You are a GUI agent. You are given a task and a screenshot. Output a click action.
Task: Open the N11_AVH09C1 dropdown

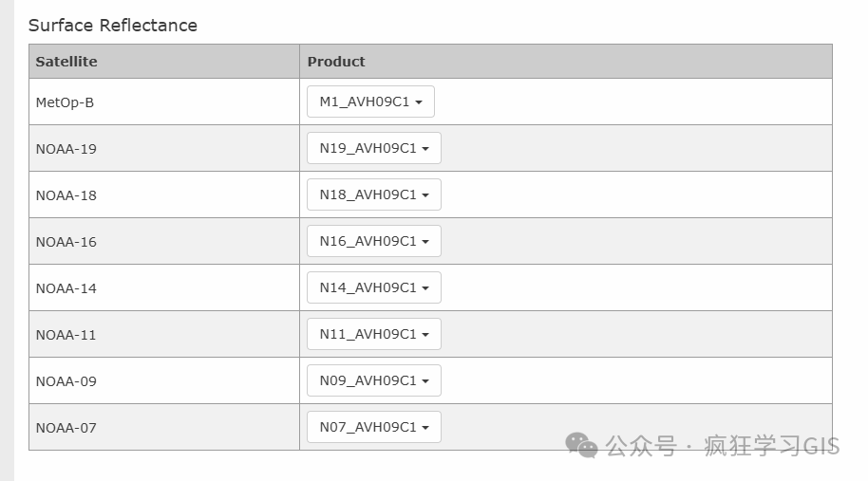coord(373,334)
